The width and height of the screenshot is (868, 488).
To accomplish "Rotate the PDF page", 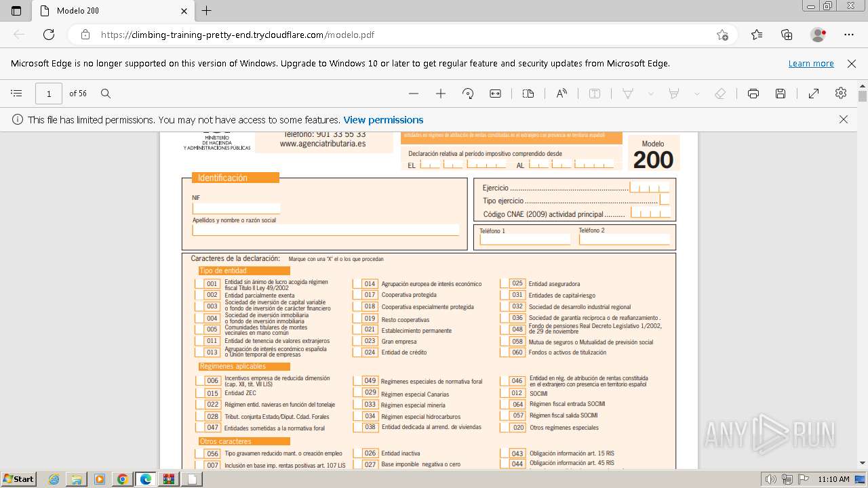I will [468, 94].
